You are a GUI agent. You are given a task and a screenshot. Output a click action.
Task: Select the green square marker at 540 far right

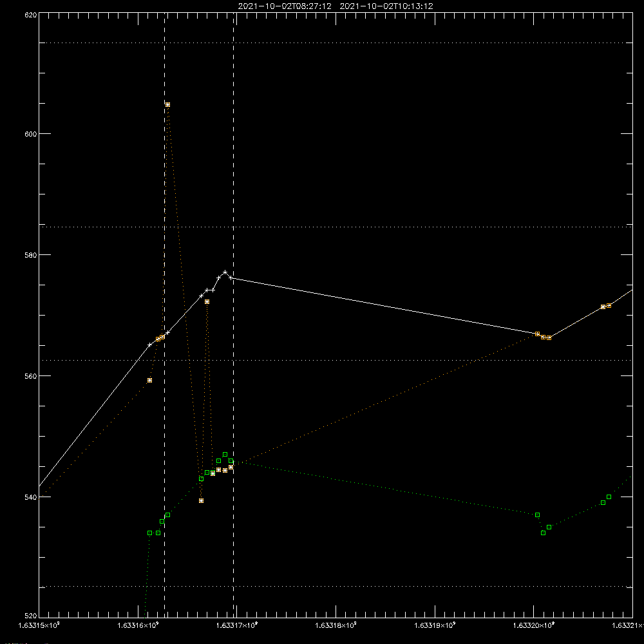[x=609, y=497]
